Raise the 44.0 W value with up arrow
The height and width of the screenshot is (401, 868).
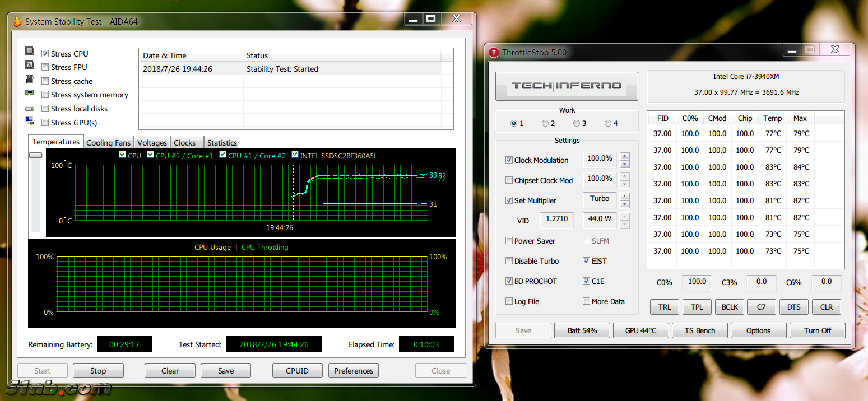pos(625,217)
